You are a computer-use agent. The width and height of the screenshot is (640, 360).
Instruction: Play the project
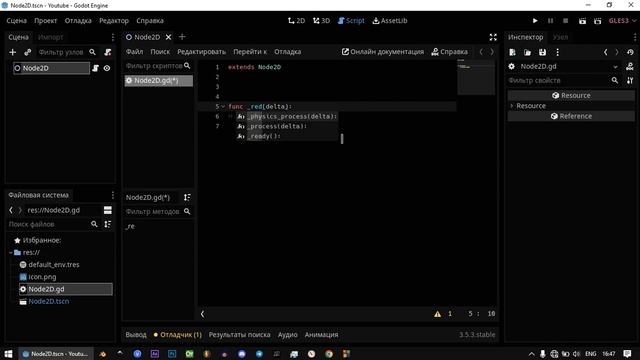(535, 21)
